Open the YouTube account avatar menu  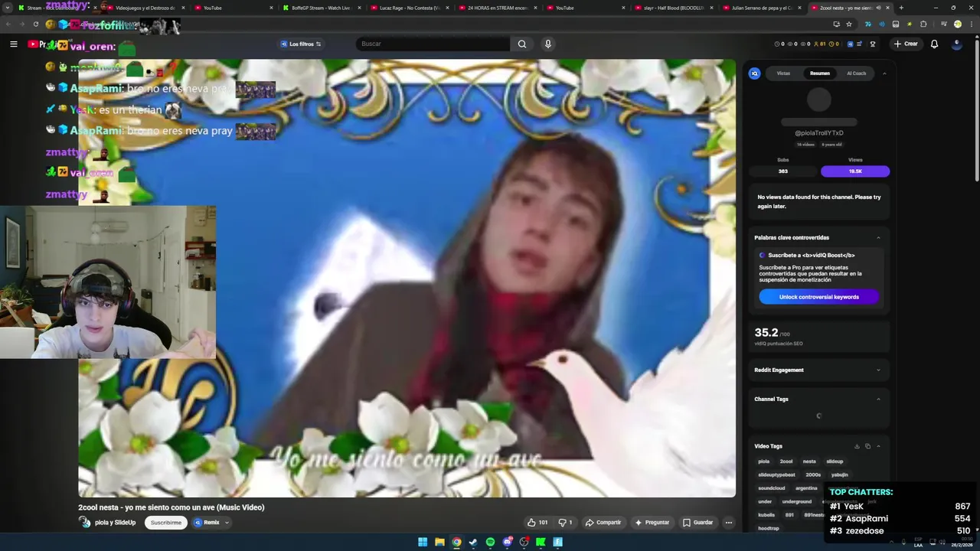click(956, 44)
